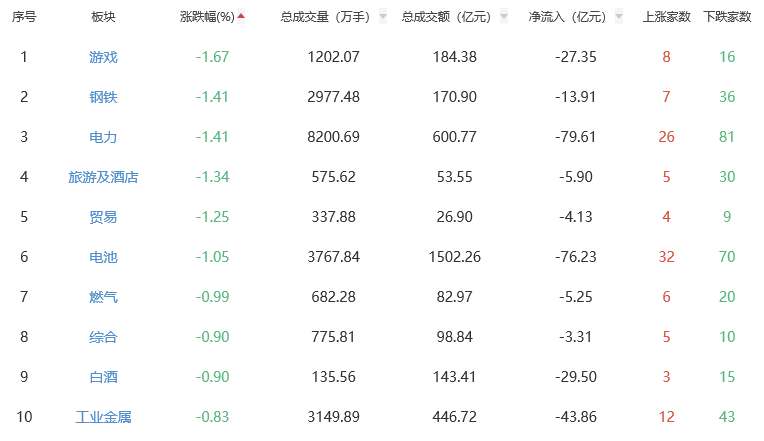The image size is (764, 441).
Task: Sort by the 上涨家数 column header
Action: [666, 17]
